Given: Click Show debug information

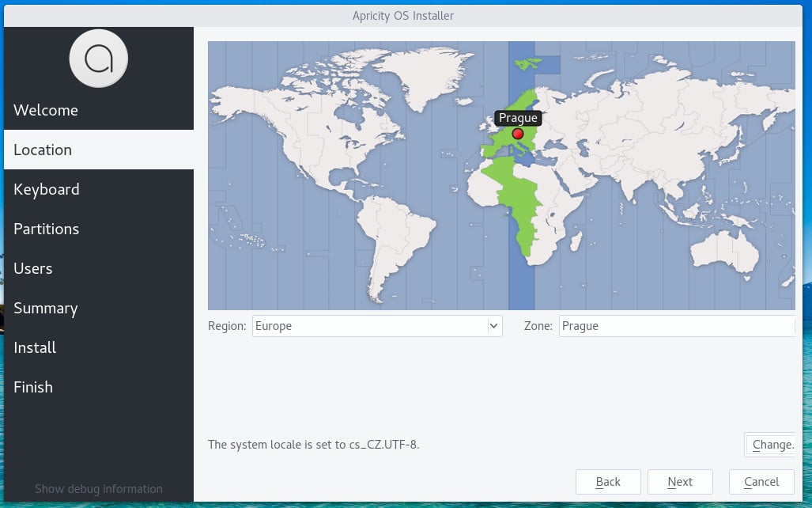Looking at the screenshot, I should (x=98, y=489).
